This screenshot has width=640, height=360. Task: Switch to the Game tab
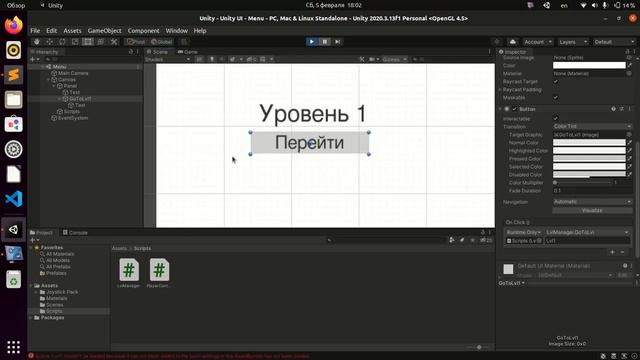click(x=188, y=52)
